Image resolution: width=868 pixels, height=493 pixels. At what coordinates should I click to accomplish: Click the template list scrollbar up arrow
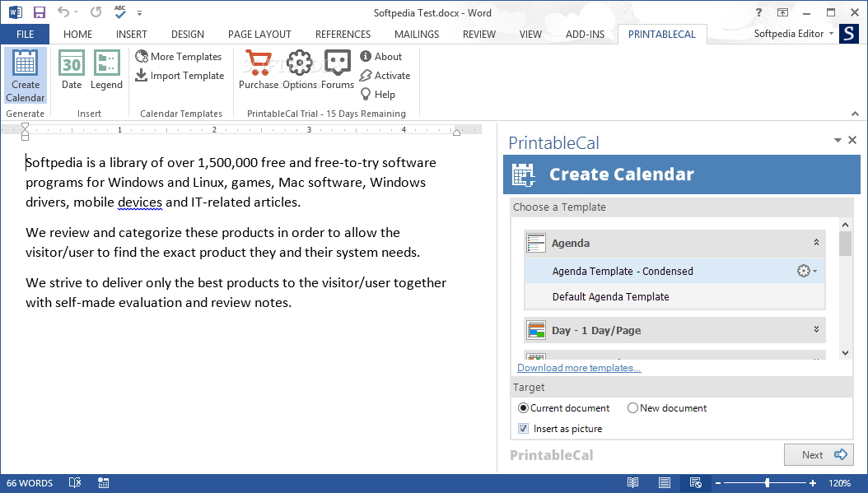pyautogui.click(x=845, y=225)
